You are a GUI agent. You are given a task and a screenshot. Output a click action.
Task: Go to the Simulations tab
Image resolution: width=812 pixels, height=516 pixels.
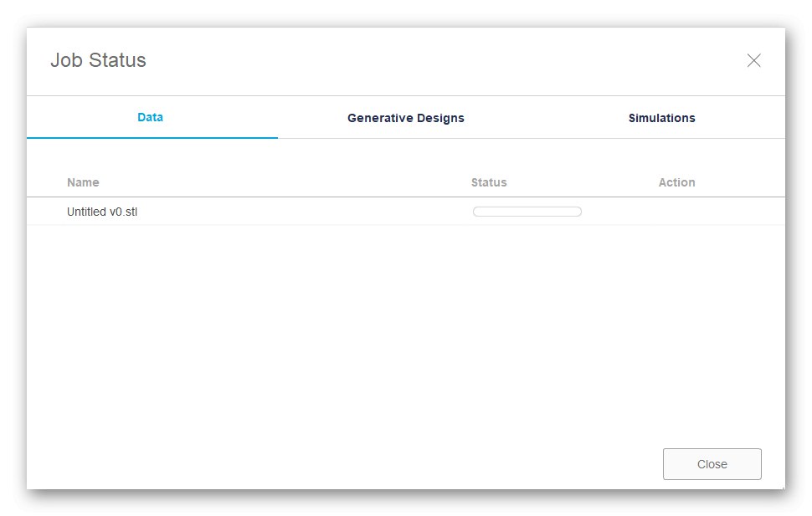point(661,118)
